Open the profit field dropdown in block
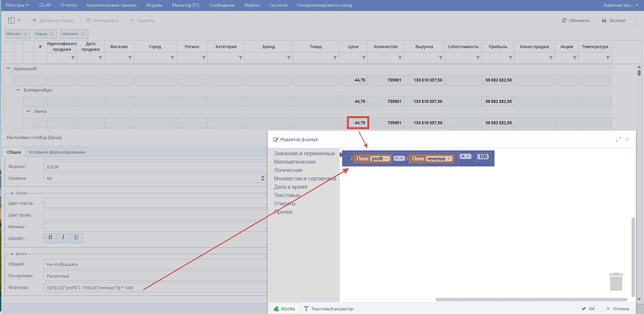The width and height of the screenshot is (644, 314). pyautogui.click(x=387, y=159)
